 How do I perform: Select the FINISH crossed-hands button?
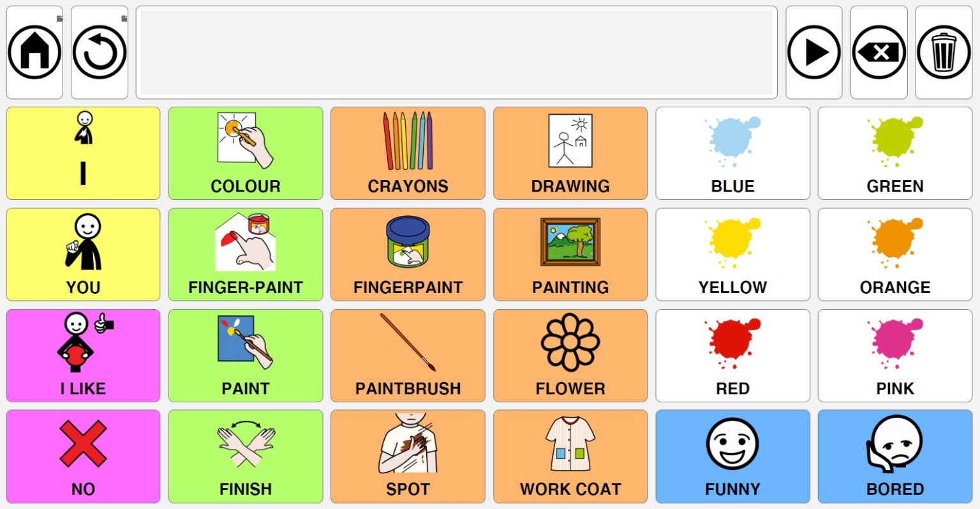pos(246,457)
